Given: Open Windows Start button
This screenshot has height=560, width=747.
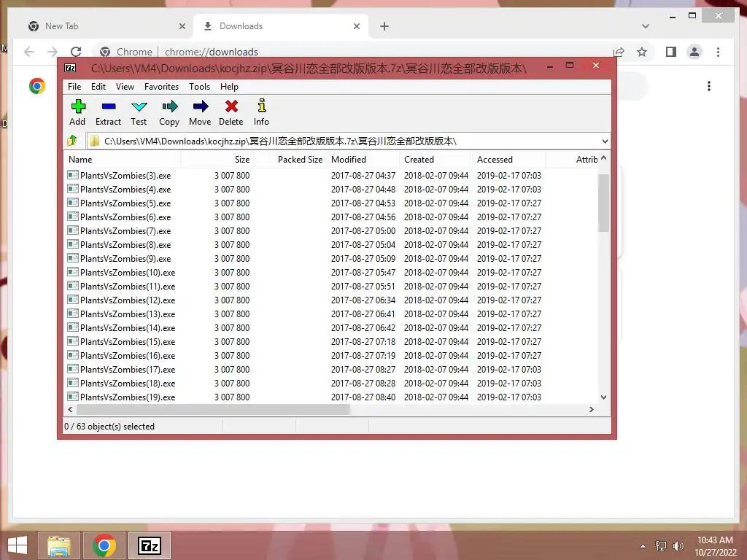Looking at the screenshot, I should pyautogui.click(x=18, y=545).
